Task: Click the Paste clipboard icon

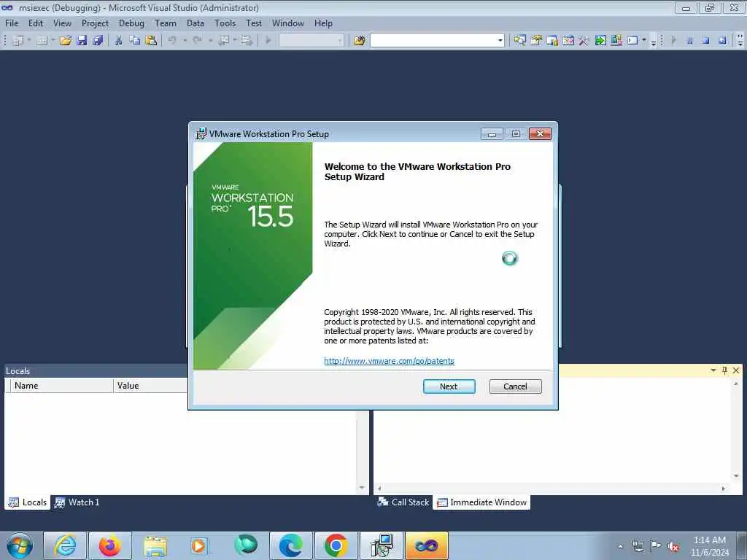Action: tap(151, 41)
